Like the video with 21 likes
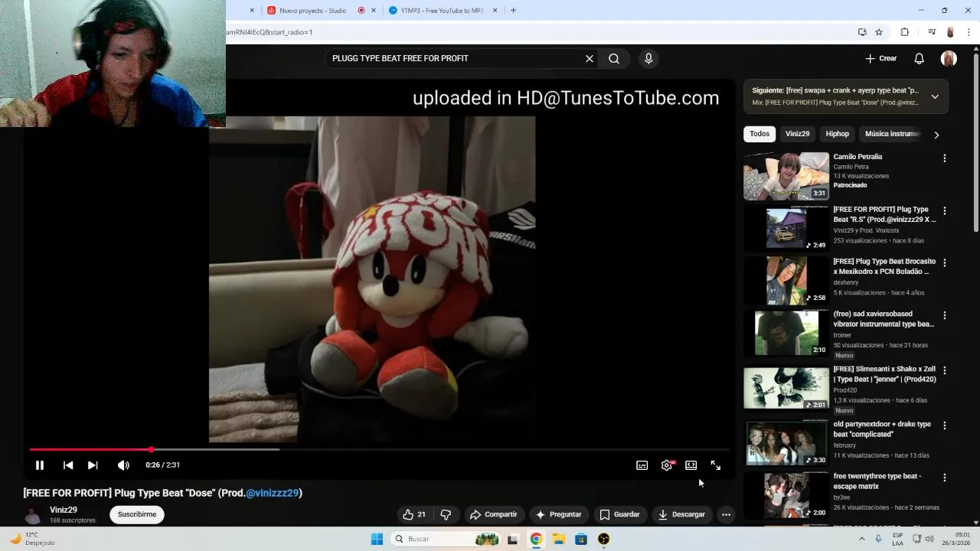 point(414,514)
